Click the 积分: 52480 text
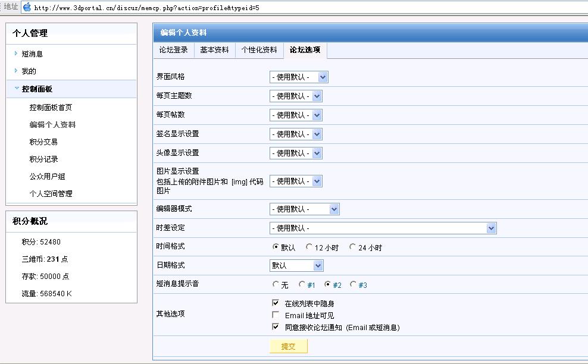The width and height of the screenshot is (588, 364). (41, 242)
